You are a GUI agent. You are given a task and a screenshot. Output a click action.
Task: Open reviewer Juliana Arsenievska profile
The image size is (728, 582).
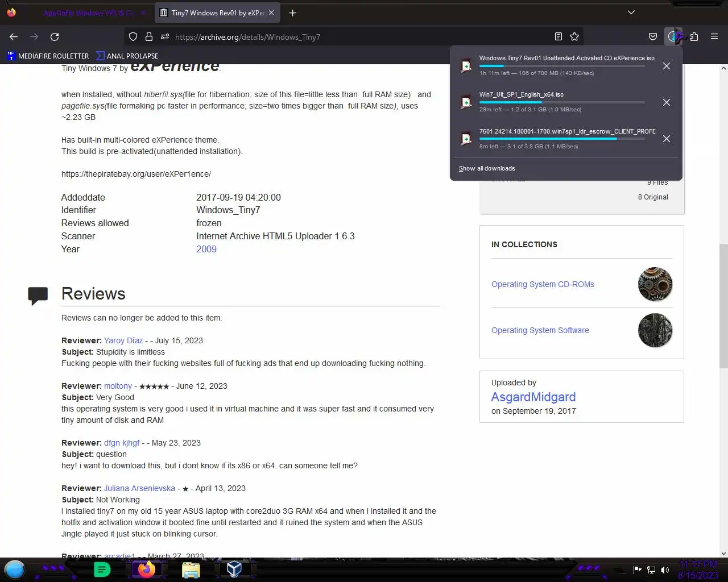click(139, 488)
